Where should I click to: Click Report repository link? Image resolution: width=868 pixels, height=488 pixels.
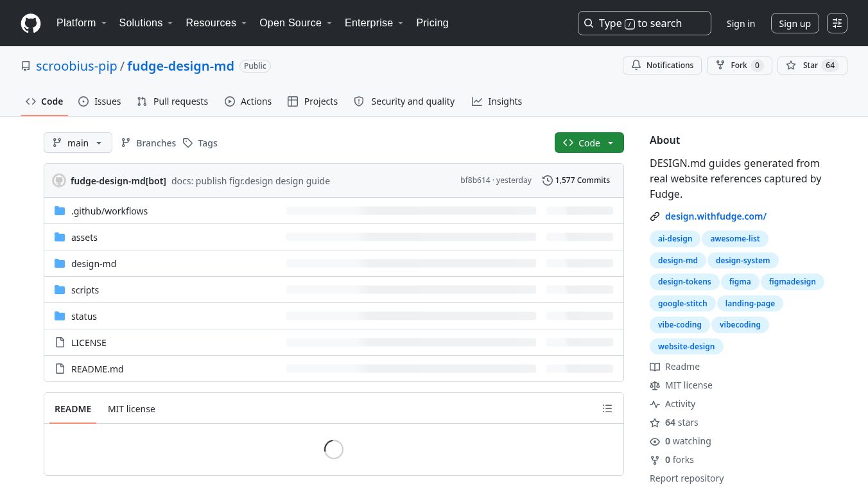[x=686, y=478]
